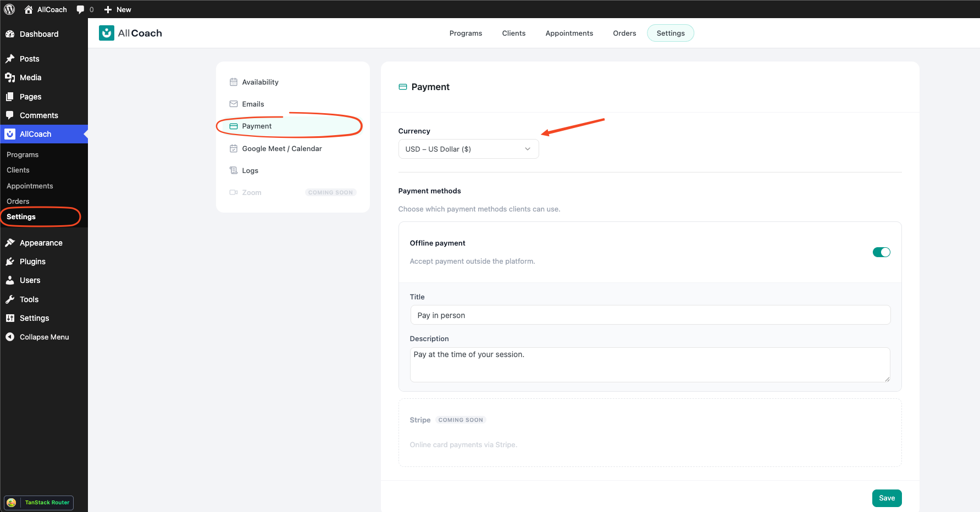The width and height of the screenshot is (980, 512).
Task: Click the Media icon in sidebar
Action: point(10,77)
